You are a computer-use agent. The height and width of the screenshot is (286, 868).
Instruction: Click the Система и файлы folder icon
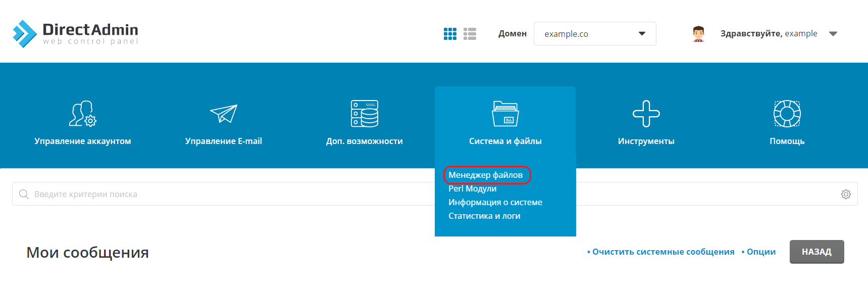[x=505, y=114]
